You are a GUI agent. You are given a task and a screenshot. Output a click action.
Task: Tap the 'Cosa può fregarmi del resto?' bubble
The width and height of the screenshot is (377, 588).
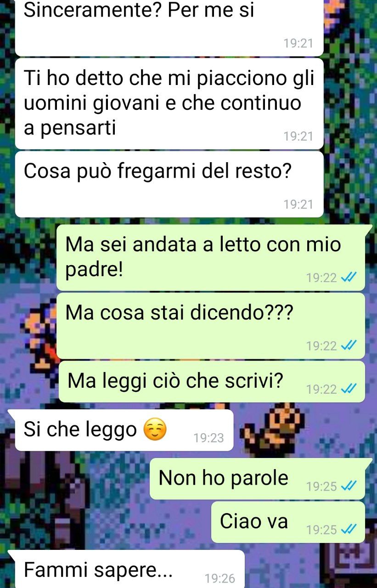pyautogui.click(x=169, y=184)
